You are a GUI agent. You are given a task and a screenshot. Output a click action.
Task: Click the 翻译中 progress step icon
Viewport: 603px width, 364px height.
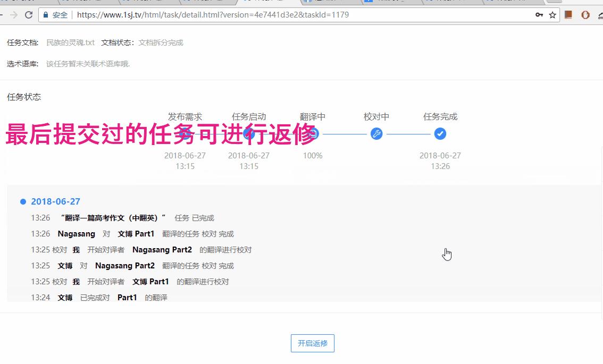point(313,134)
